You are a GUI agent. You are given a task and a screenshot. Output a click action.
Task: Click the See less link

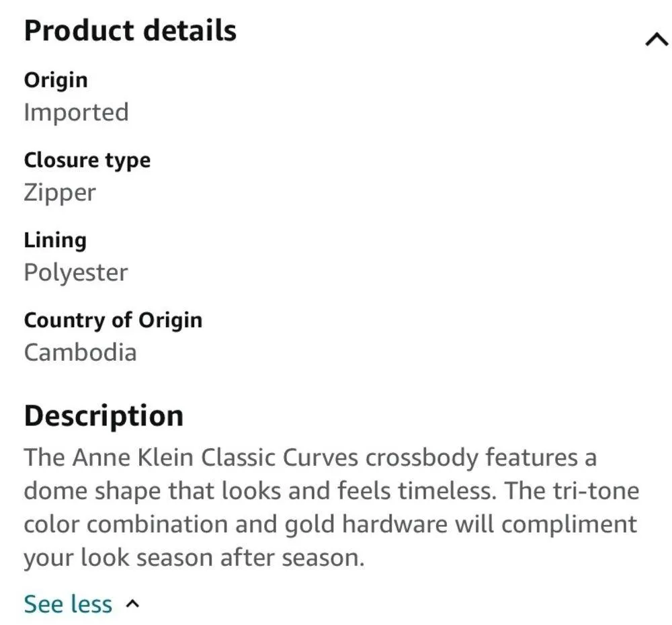67,604
